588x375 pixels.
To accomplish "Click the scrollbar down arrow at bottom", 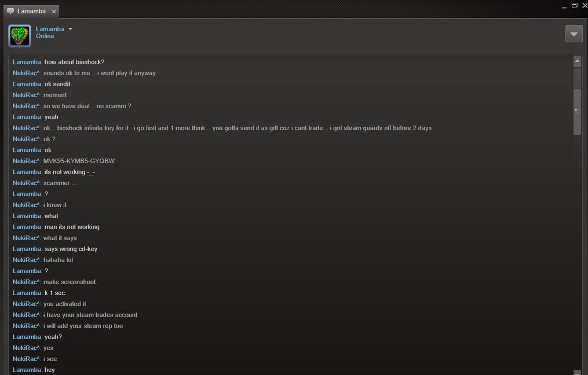I will (x=577, y=372).
